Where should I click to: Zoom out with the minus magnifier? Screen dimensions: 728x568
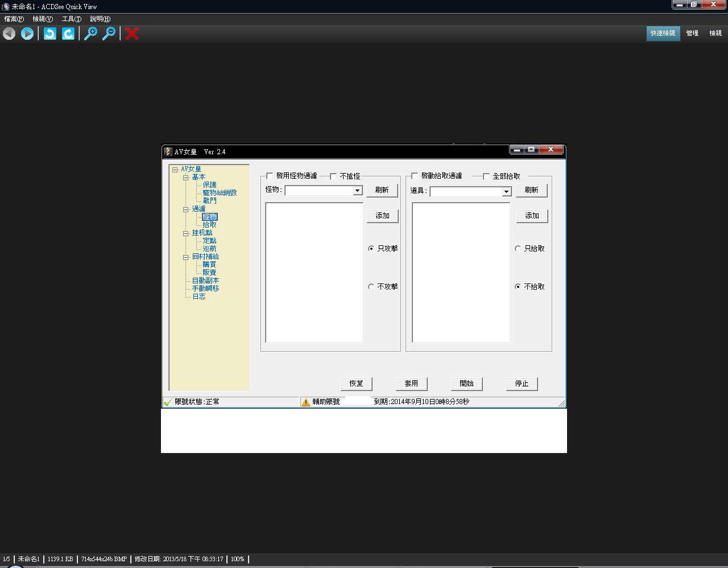(109, 34)
